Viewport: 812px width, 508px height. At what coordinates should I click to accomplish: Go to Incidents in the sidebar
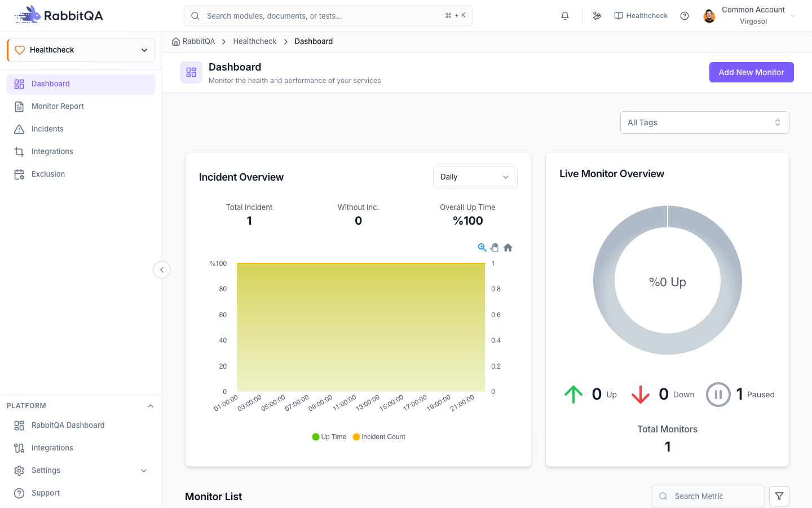[x=81, y=129]
